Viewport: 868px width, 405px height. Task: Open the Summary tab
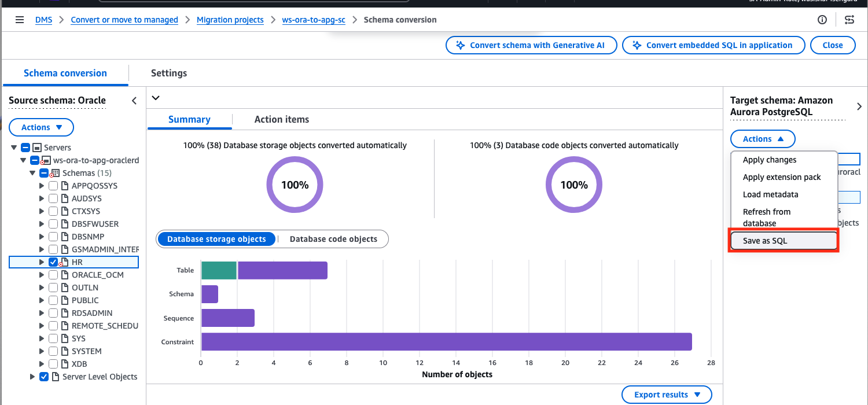(189, 119)
